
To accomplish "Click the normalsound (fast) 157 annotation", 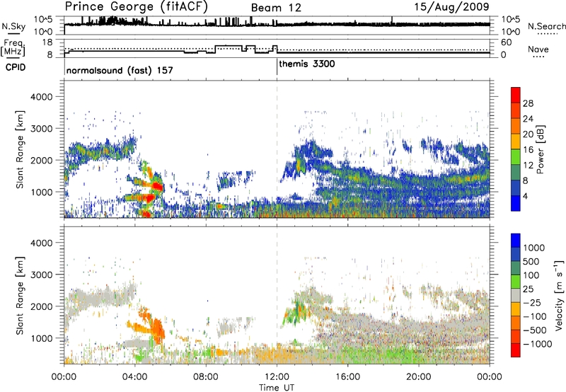I will coord(120,70).
